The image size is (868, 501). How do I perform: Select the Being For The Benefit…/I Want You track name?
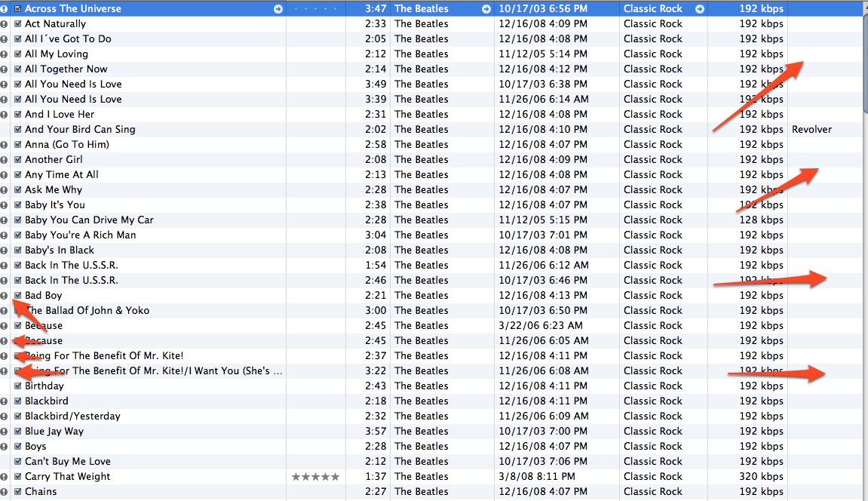click(154, 371)
